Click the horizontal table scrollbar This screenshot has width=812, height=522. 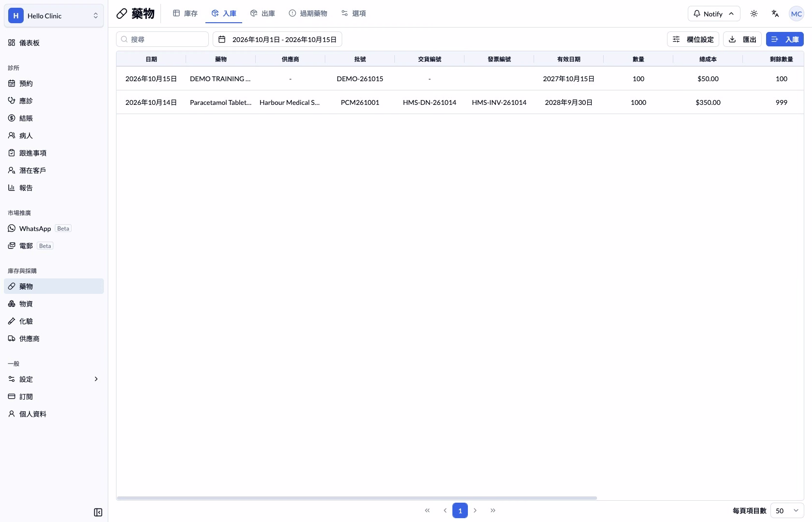click(x=357, y=498)
